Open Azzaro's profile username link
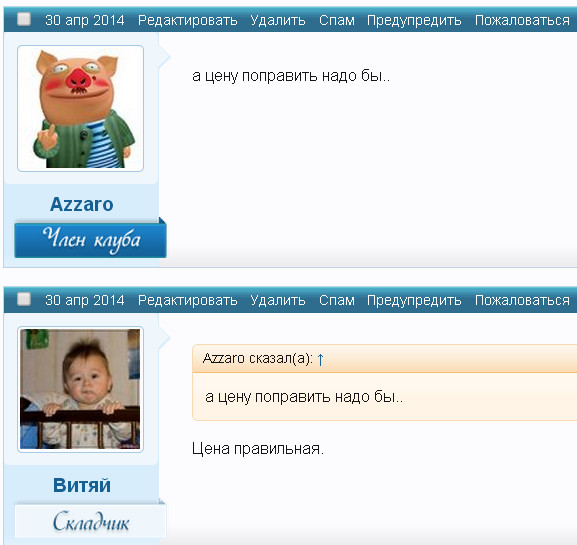The image size is (577, 545). click(82, 204)
